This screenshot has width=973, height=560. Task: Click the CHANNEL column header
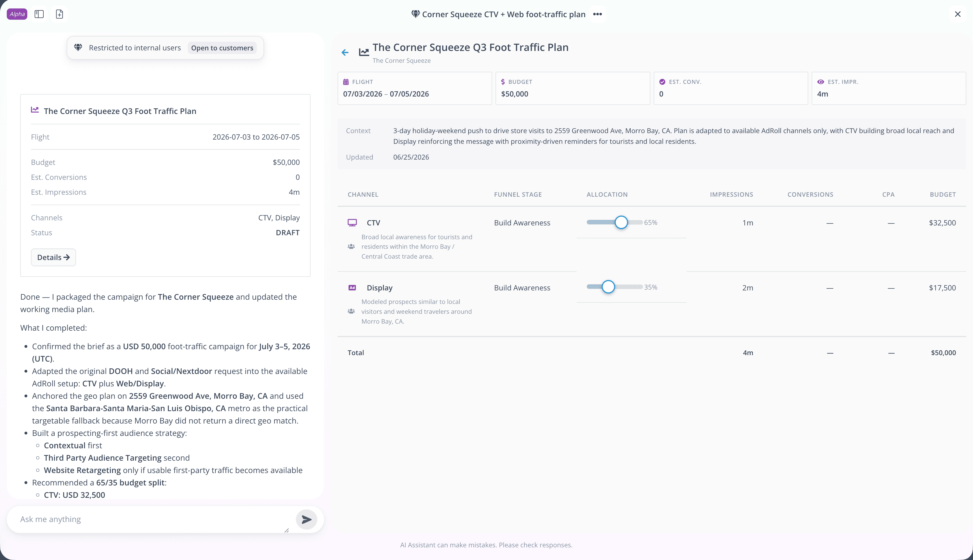[x=363, y=195]
